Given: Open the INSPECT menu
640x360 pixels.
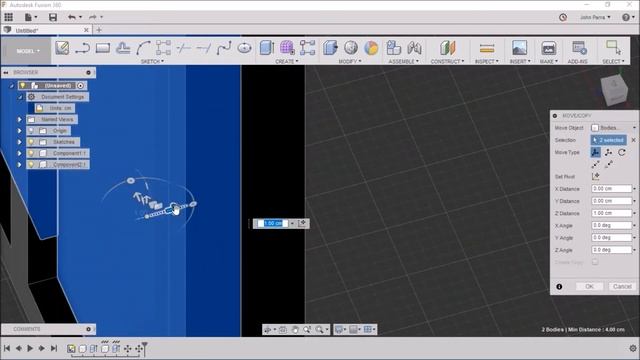Looking at the screenshot, I should pyautogui.click(x=487, y=61).
